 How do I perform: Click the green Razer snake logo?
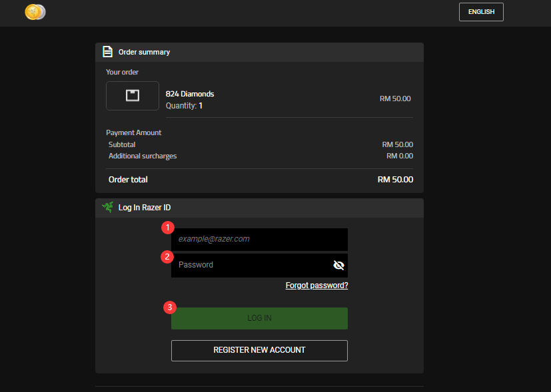(x=107, y=207)
